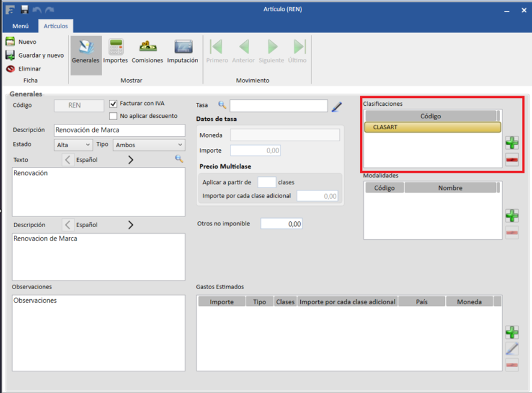Add a Gastos Estimados row
Viewport: 532px width, 393px height.
pos(512,332)
